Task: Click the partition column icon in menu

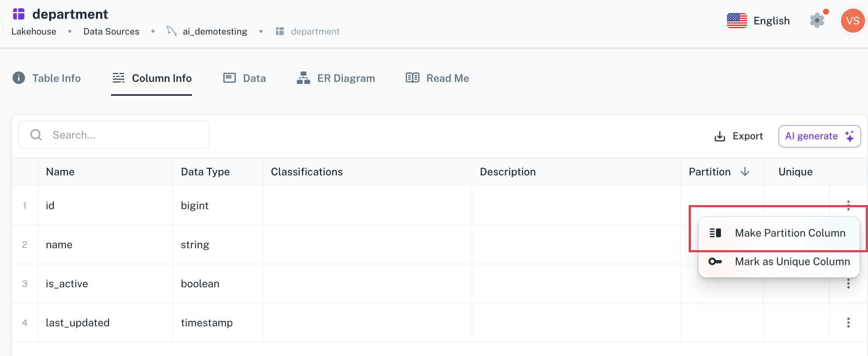Action: click(x=715, y=233)
